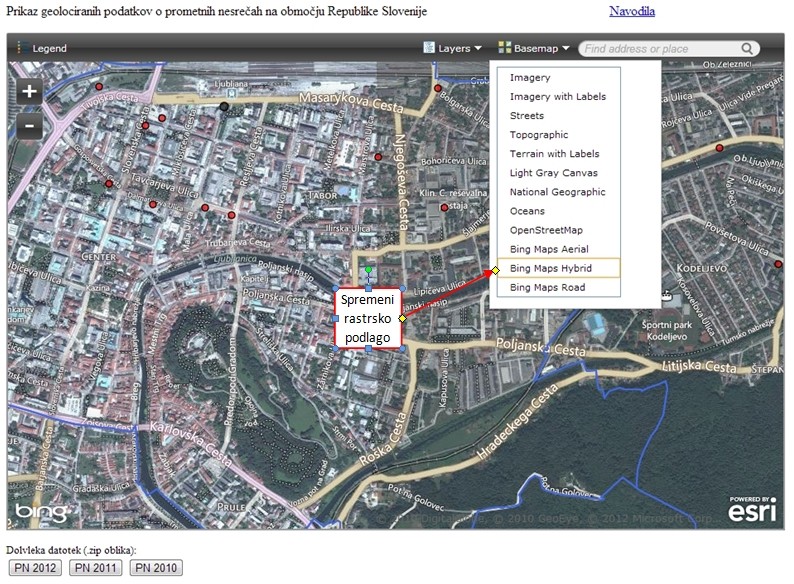Click the search magnifier icon

point(747,49)
